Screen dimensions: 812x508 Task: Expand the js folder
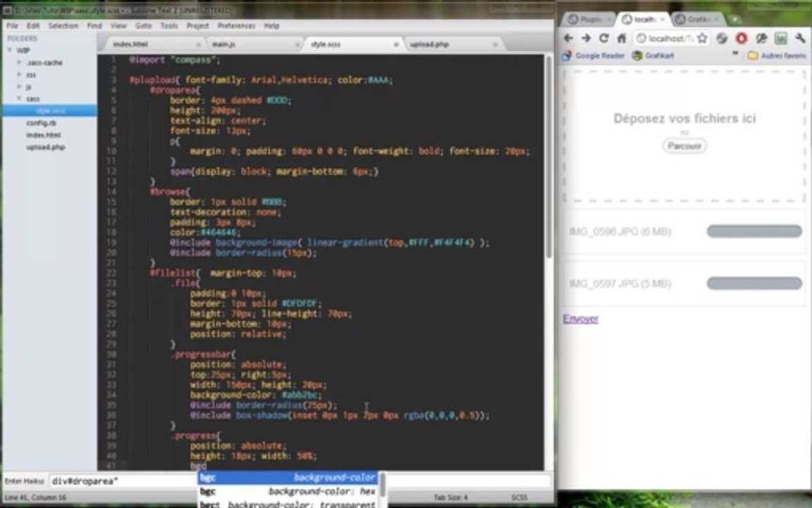point(19,87)
